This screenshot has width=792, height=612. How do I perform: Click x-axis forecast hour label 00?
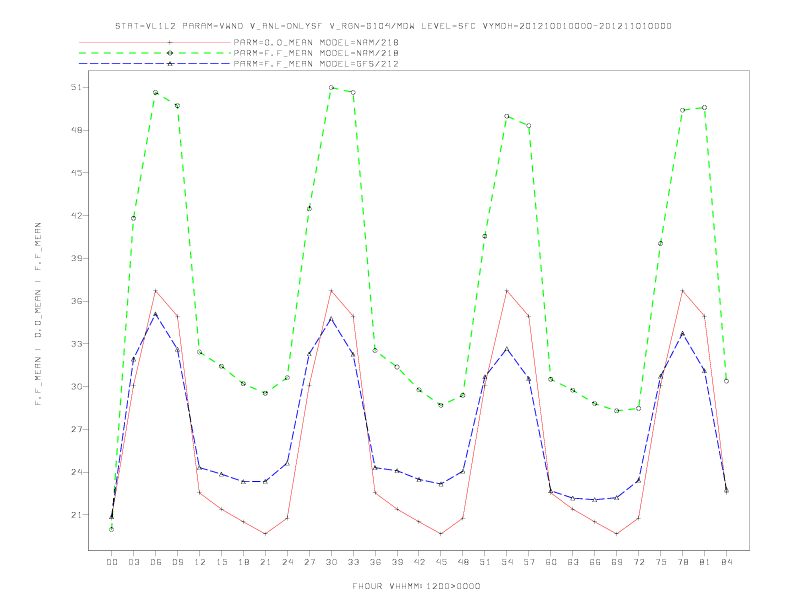[x=112, y=562]
